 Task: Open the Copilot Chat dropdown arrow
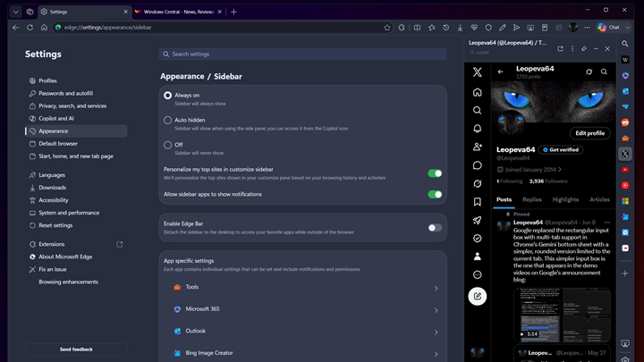coord(628,28)
